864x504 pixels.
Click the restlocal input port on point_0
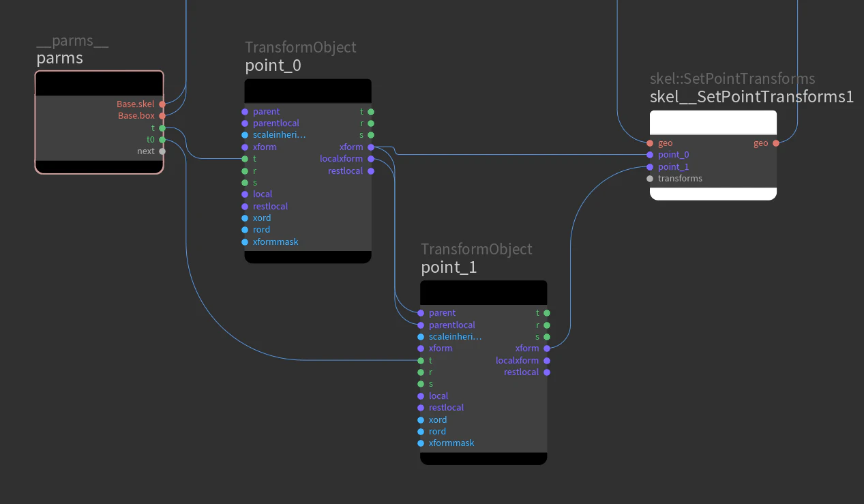[x=245, y=207]
